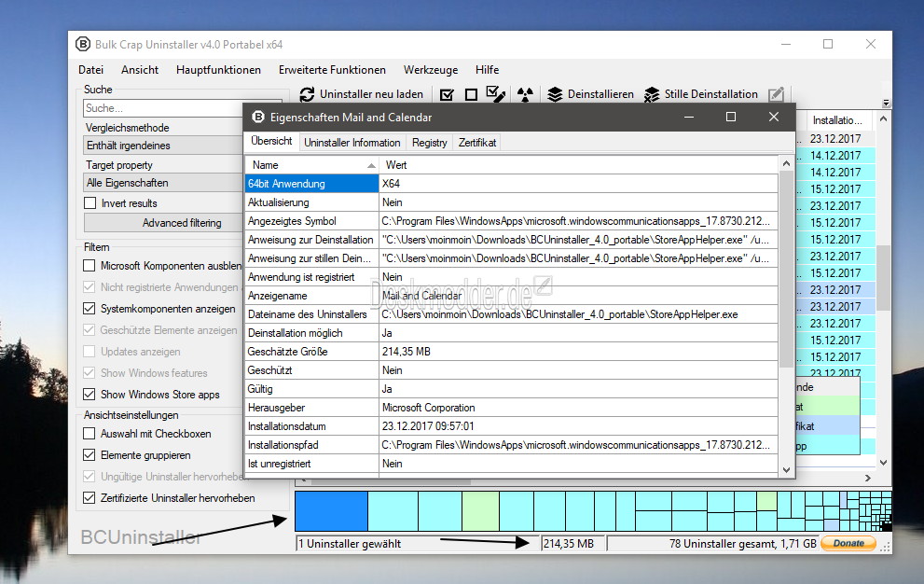Select the Übersicht tab
The height and width of the screenshot is (584, 924).
(x=271, y=141)
